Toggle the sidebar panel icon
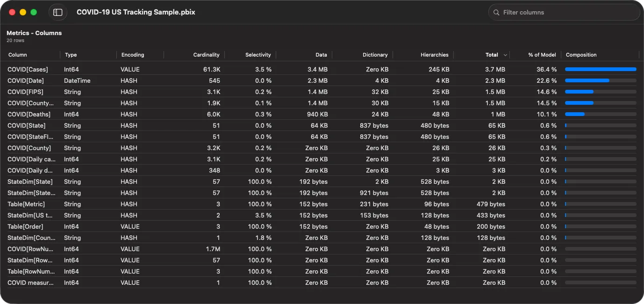Screen dimensions: 644x304 pos(57,12)
